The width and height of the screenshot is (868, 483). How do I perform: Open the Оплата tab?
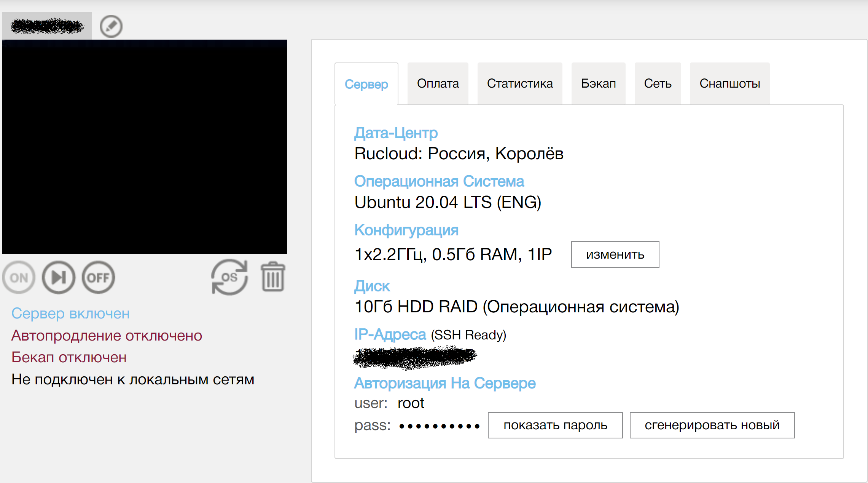(438, 83)
